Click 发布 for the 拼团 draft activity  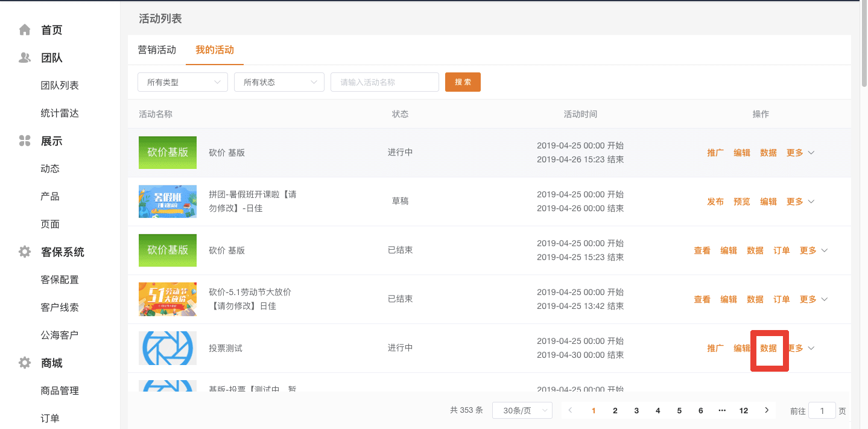pos(715,202)
